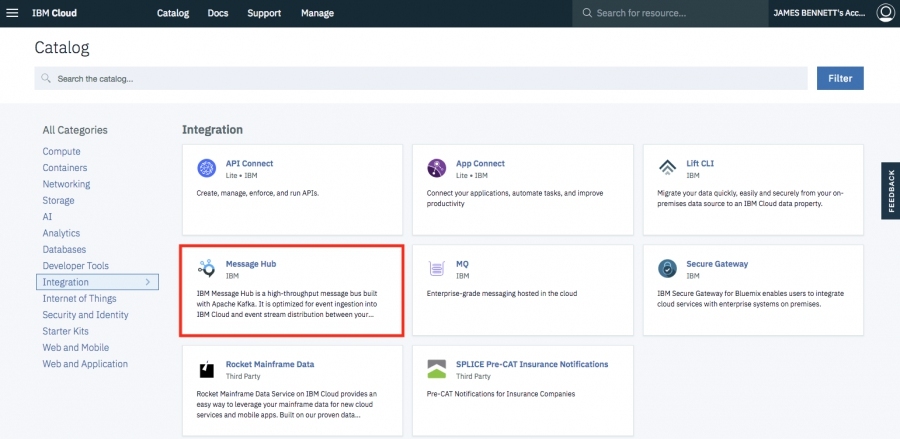Open the Manage menu item
Screen dimensions: 900x439
[317, 13]
